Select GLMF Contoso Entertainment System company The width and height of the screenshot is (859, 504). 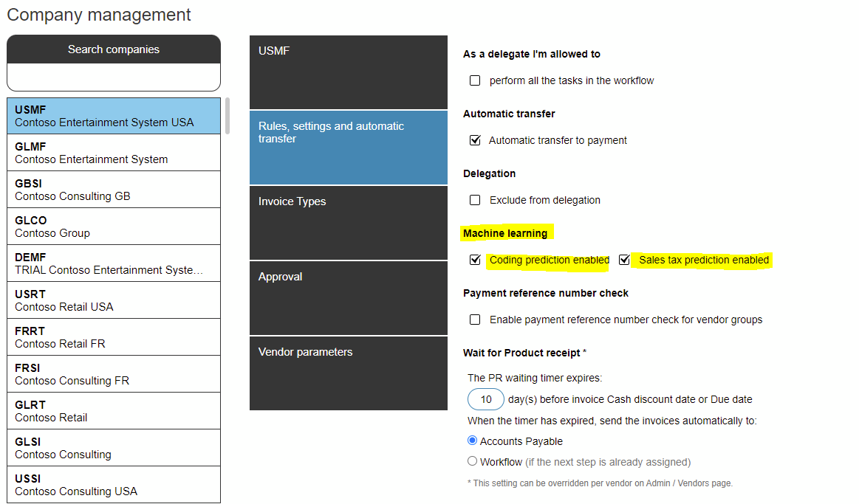114,153
